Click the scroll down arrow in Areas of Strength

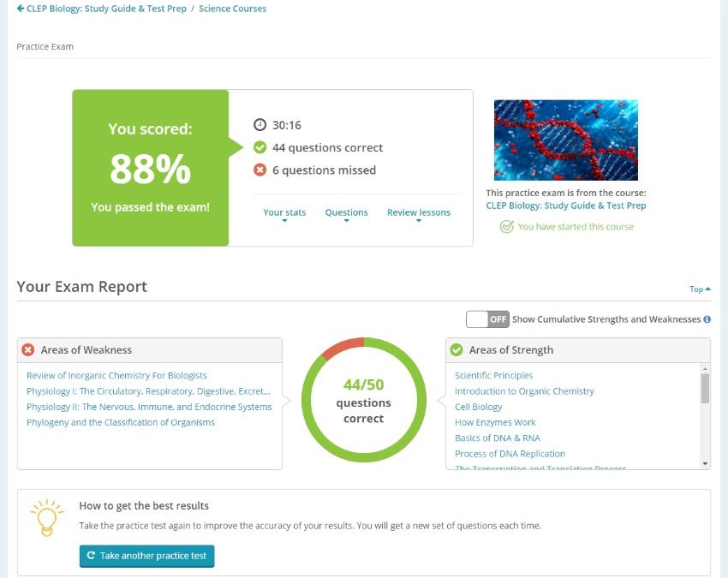click(705, 463)
